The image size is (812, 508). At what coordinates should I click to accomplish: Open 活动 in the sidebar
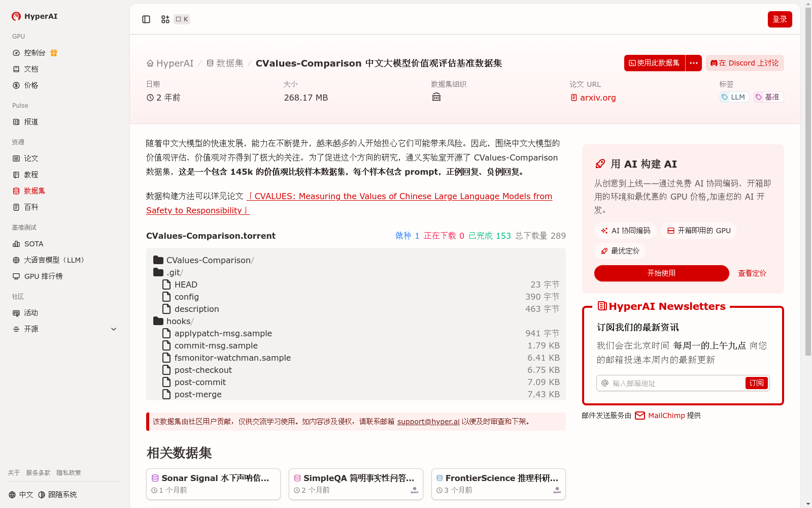(25, 313)
